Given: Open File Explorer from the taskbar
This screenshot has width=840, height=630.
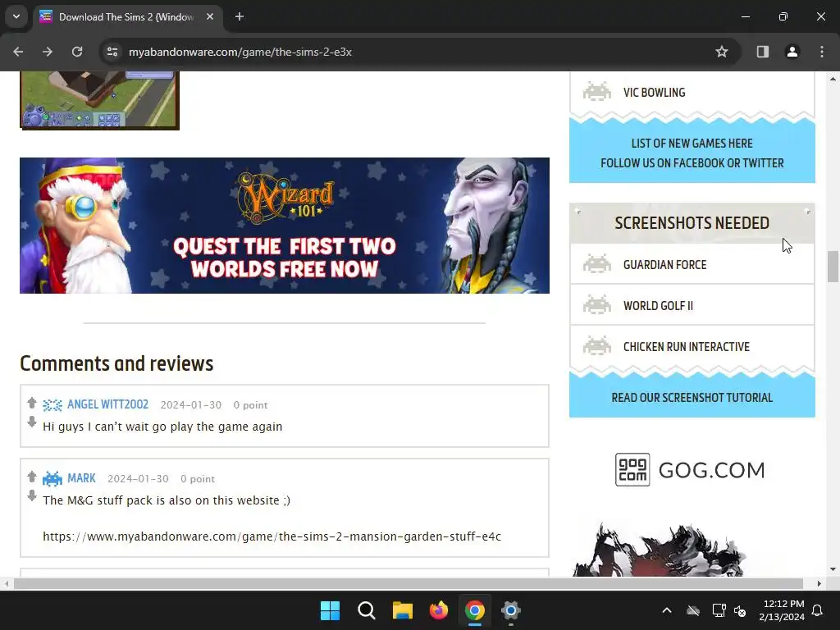Looking at the screenshot, I should 402,610.
